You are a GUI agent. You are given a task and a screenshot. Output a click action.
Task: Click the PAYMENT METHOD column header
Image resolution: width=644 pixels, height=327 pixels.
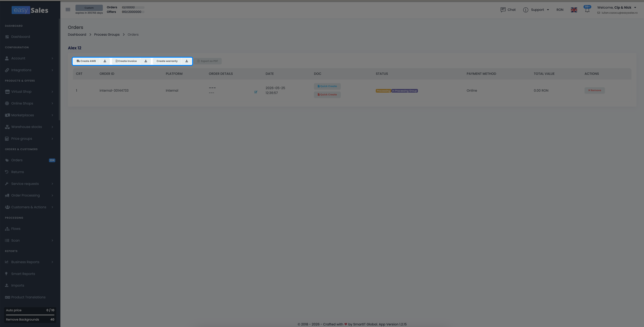point(481,74)
